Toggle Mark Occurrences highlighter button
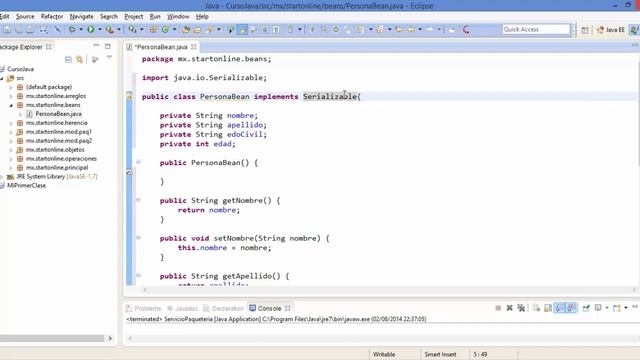This screenshot has height=360, width=640. click(x=242, y=29)
